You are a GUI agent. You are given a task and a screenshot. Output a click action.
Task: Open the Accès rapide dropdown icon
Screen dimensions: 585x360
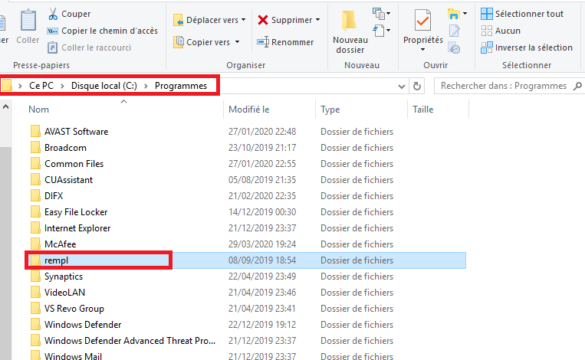tap(381, 30)
